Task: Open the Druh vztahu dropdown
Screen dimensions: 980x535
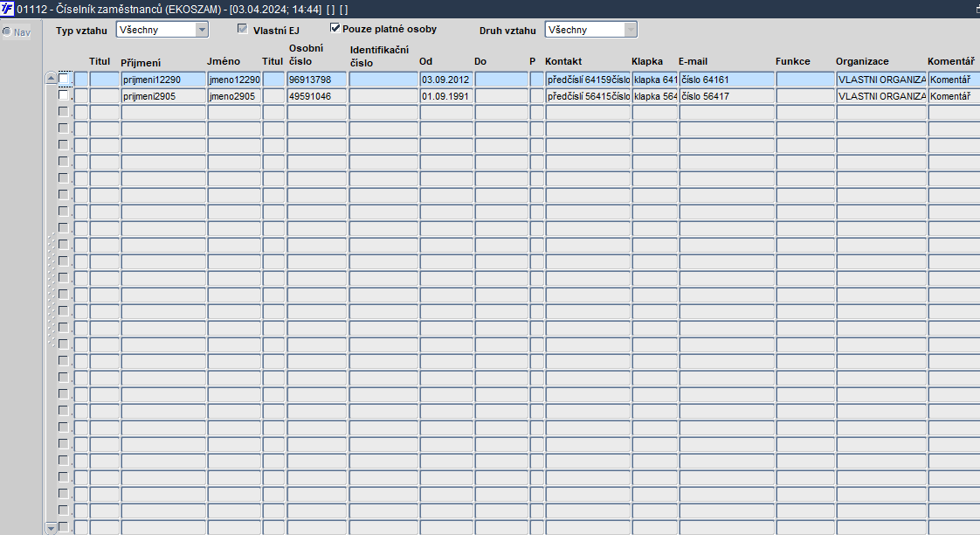Action: click(630, 30)
